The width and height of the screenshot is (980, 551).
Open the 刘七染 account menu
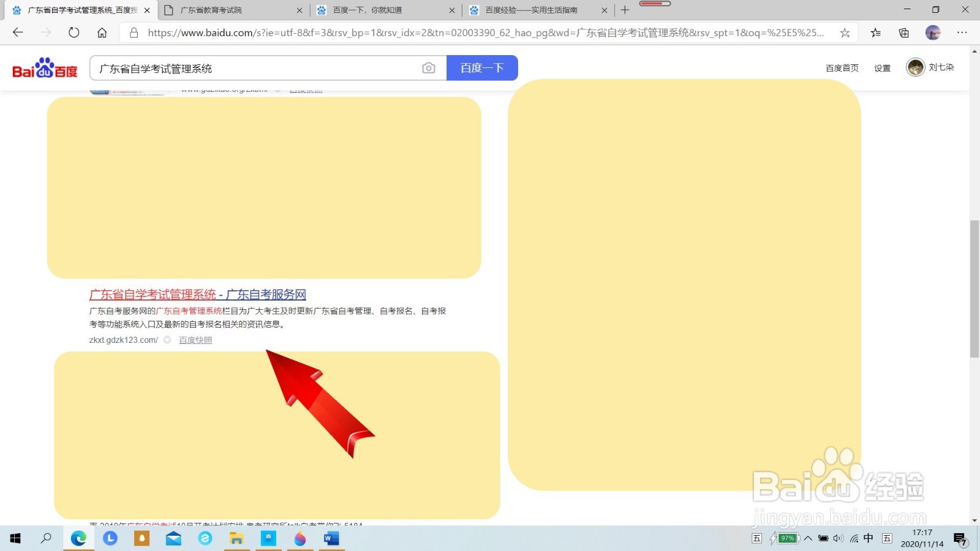[x=930, y=67]
